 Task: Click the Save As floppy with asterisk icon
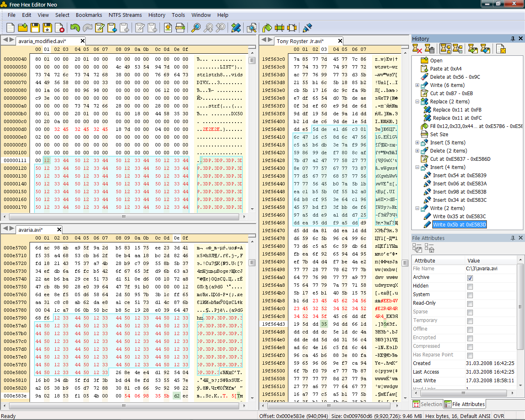48,27
